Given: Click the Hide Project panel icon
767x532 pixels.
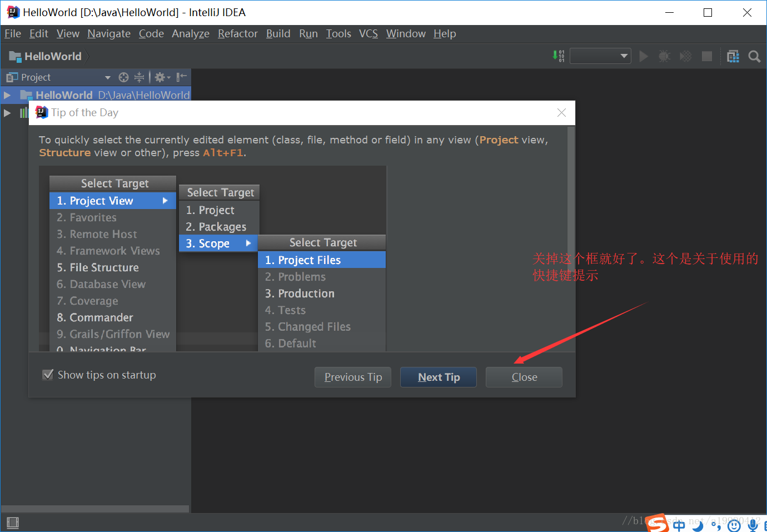Looking at the screenshot, I should (x=181, y=77).
